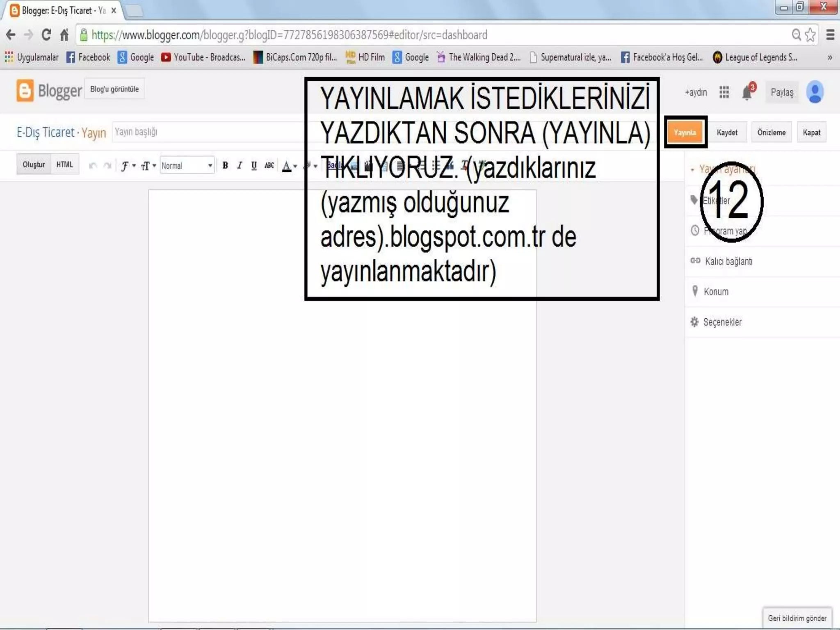Click the undo arrow in toolbar
This screenshot has width=840, height=630.
(93, 165)
